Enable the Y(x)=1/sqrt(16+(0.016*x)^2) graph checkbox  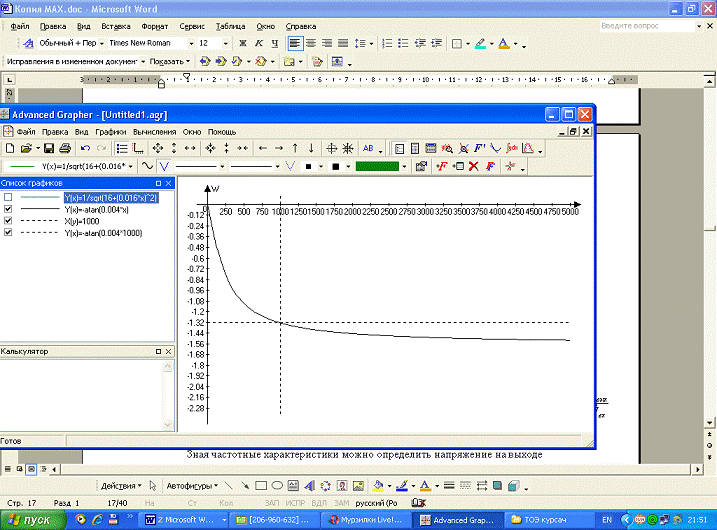[x=9, y=198]
